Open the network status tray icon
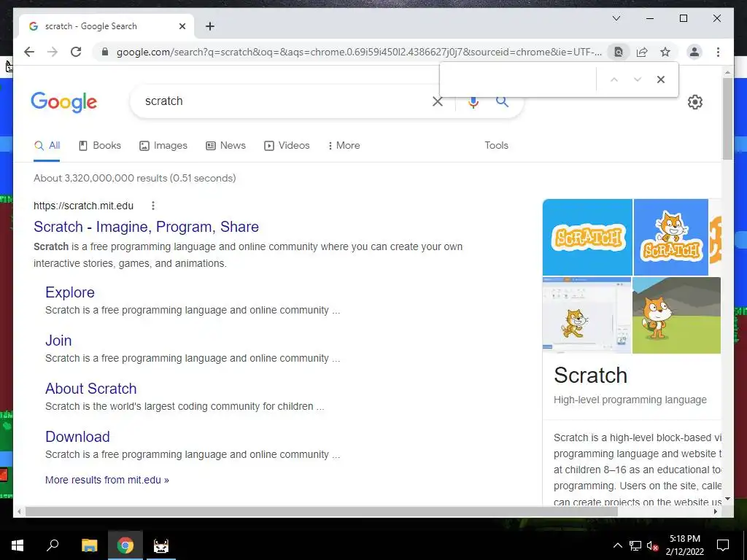 point(635,545)
